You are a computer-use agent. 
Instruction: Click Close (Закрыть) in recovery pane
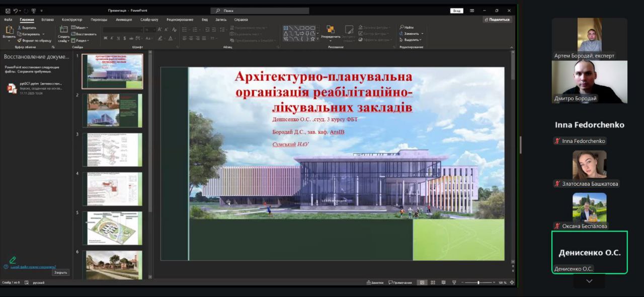pos(60,272)
